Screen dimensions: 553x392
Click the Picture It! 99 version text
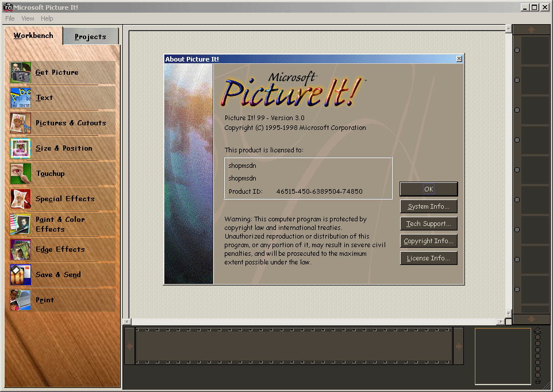click(x=264, y=118)
